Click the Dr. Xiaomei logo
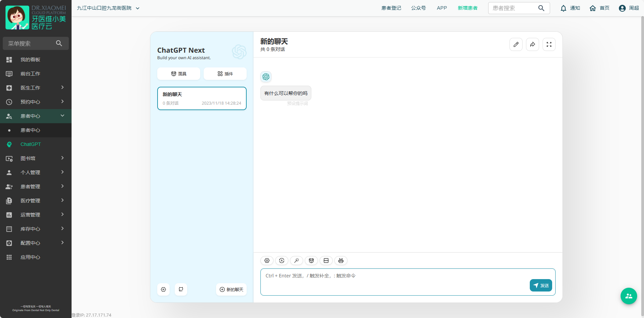644x318 pixels. 36,17
